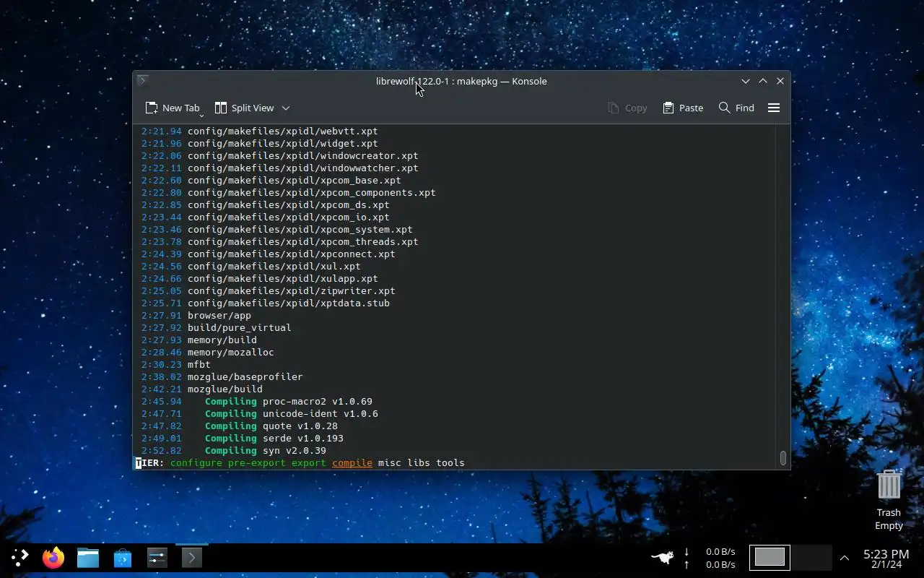Switch to the first virtual desktop

770,557
